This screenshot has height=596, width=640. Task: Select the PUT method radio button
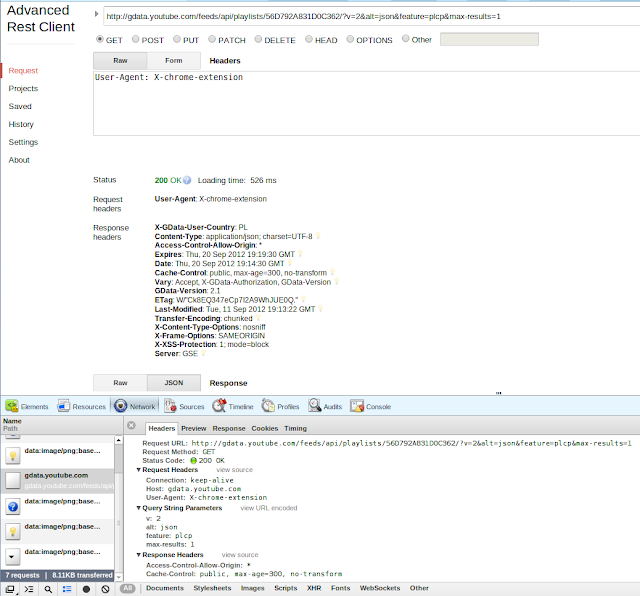(177, 39)
